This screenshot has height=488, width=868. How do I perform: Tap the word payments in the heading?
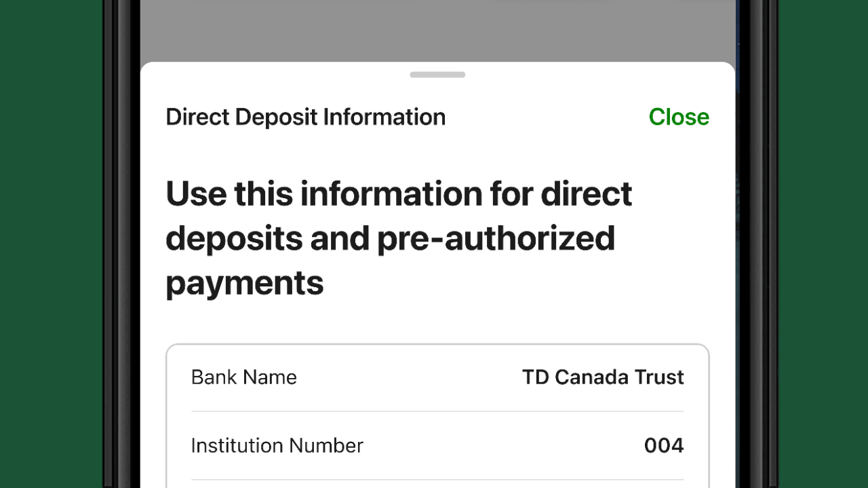coord(244,283)
